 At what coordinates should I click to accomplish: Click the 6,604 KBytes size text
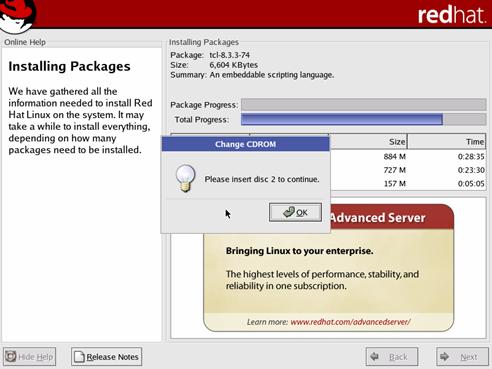pyautogui.click(x=233, y=65)
